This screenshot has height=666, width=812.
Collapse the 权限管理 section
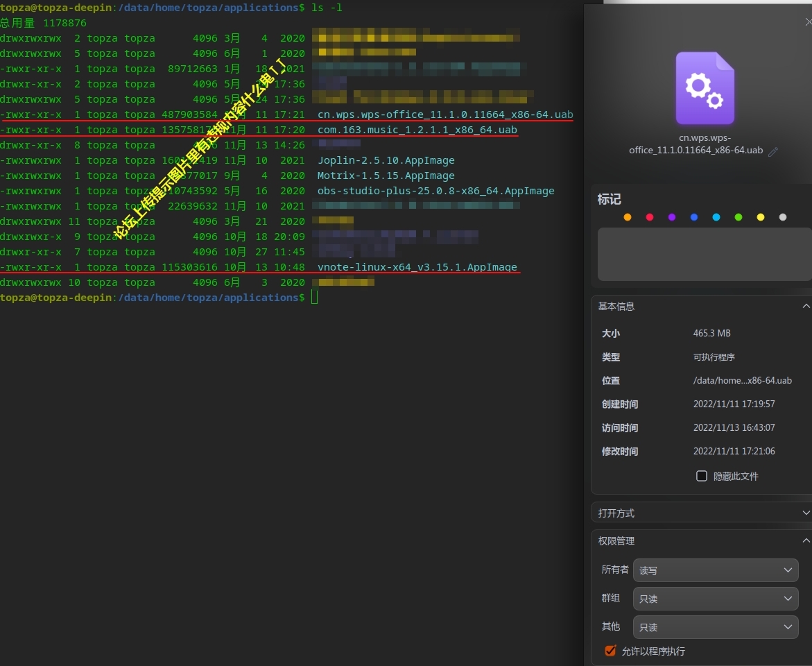click(x=805, y=540)
